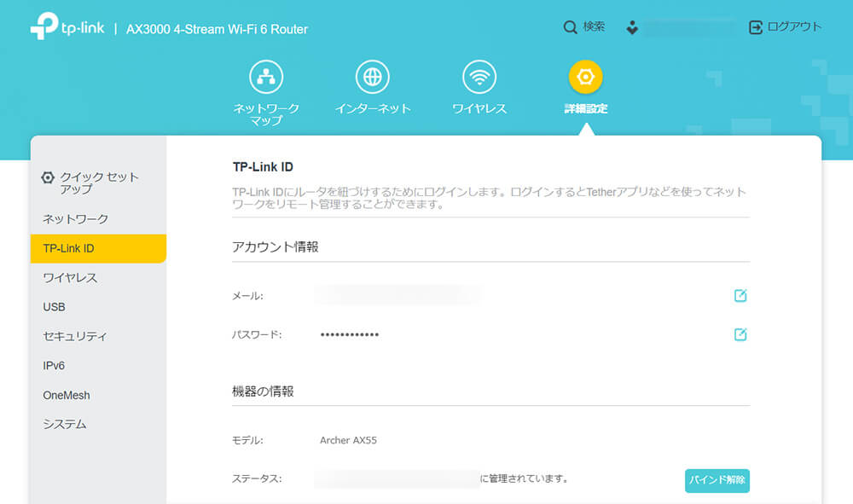Click the blurred username in header

[690, 27]
